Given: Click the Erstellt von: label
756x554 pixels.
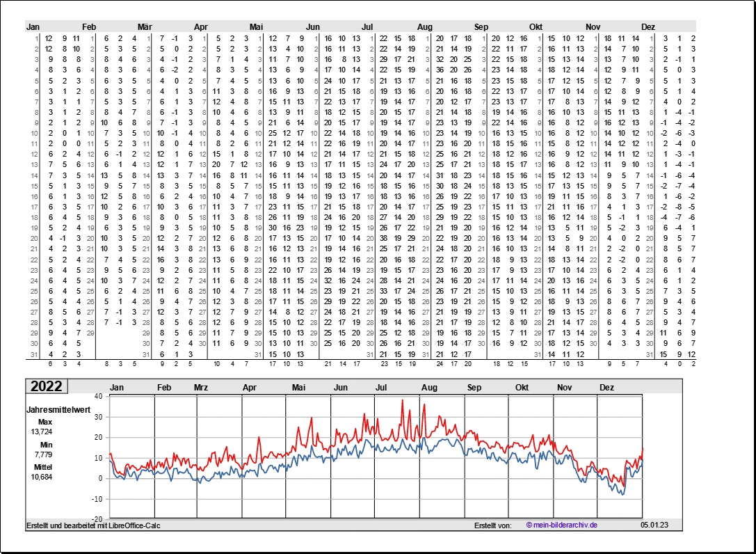Looking at the screenshot, I should (x=492, y=525).
